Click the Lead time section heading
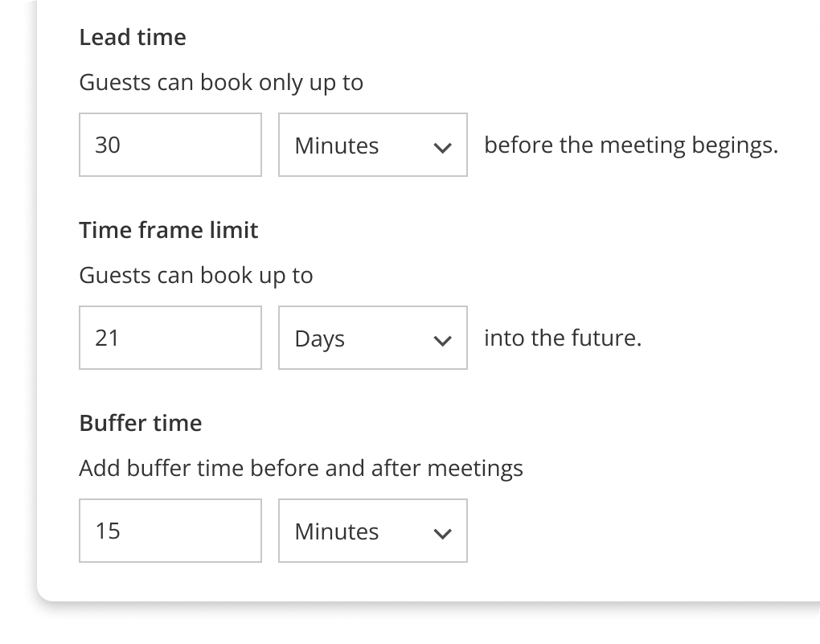The height and width of the screenshot is (644, 820). point(133,37)
